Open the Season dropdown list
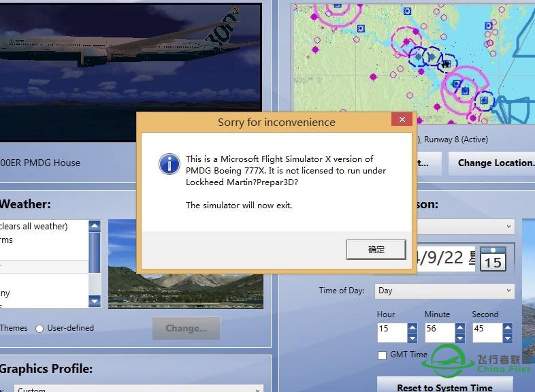Viewport: 535px width, 392px height. [466, 227]
